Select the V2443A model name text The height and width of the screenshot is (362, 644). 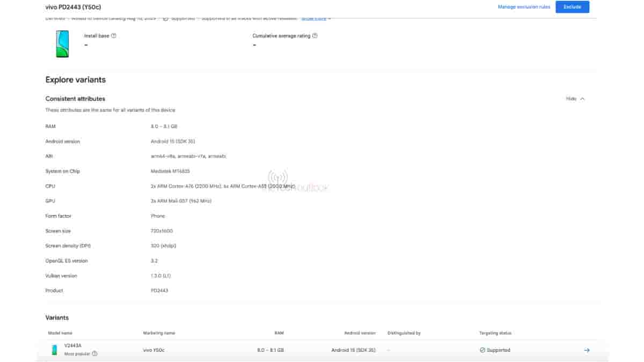point(73,346)
